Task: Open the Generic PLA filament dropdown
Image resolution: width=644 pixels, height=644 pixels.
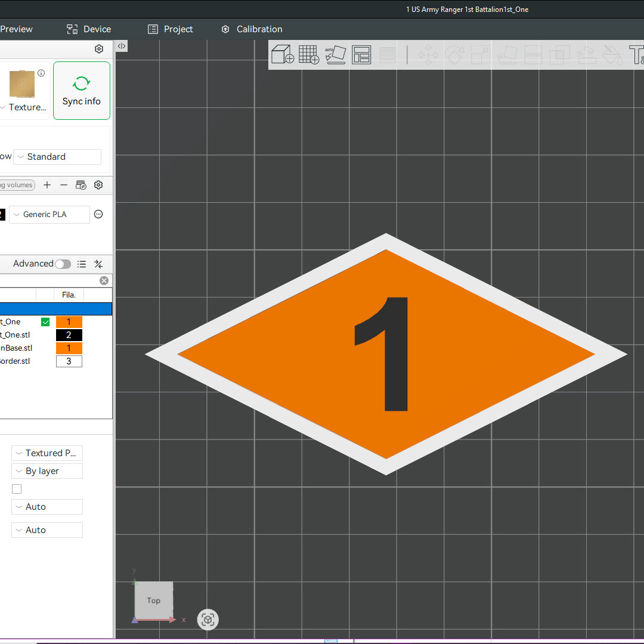Action: 49,215
